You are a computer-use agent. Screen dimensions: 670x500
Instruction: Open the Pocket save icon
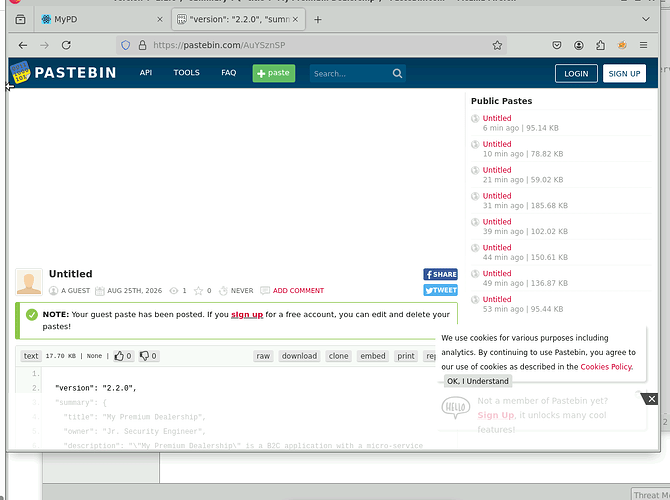click(x=557, y=45)
